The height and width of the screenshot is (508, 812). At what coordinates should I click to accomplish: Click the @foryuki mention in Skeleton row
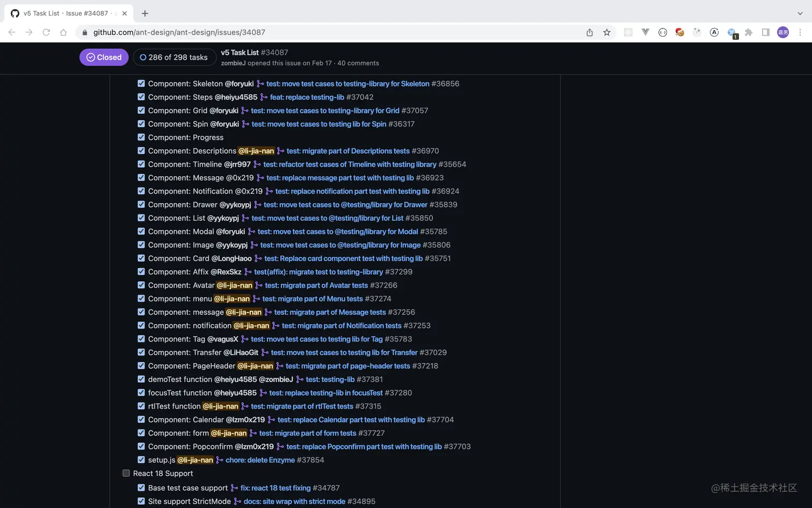coord(239,84)
